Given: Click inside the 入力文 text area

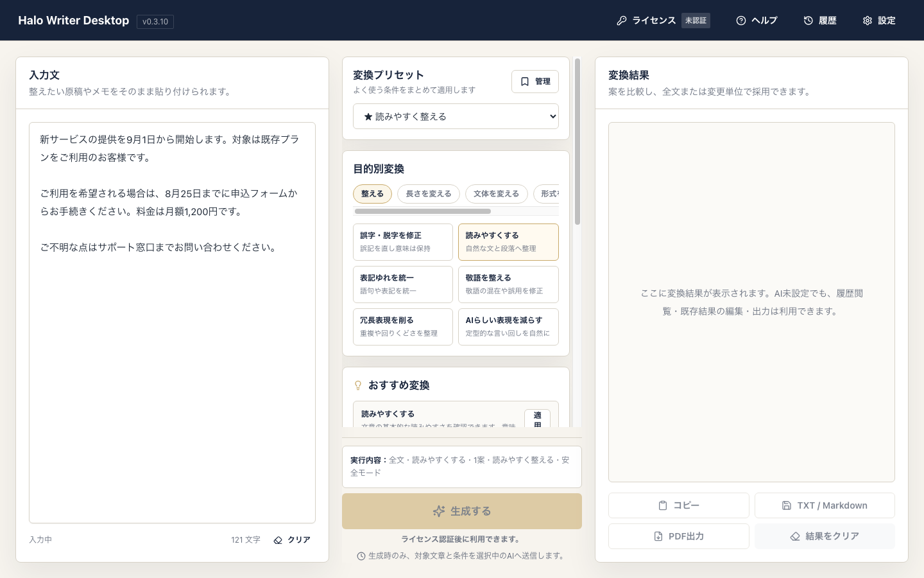Looking at the screenshot, I should [172, 322].
